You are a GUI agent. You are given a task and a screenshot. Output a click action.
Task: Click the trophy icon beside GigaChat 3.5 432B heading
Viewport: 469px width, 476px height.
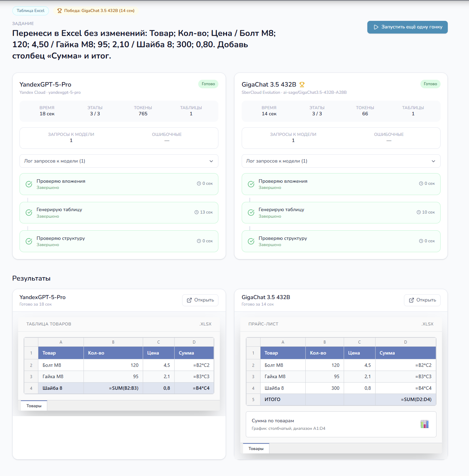pyautogui.click(x=302, y=85)
